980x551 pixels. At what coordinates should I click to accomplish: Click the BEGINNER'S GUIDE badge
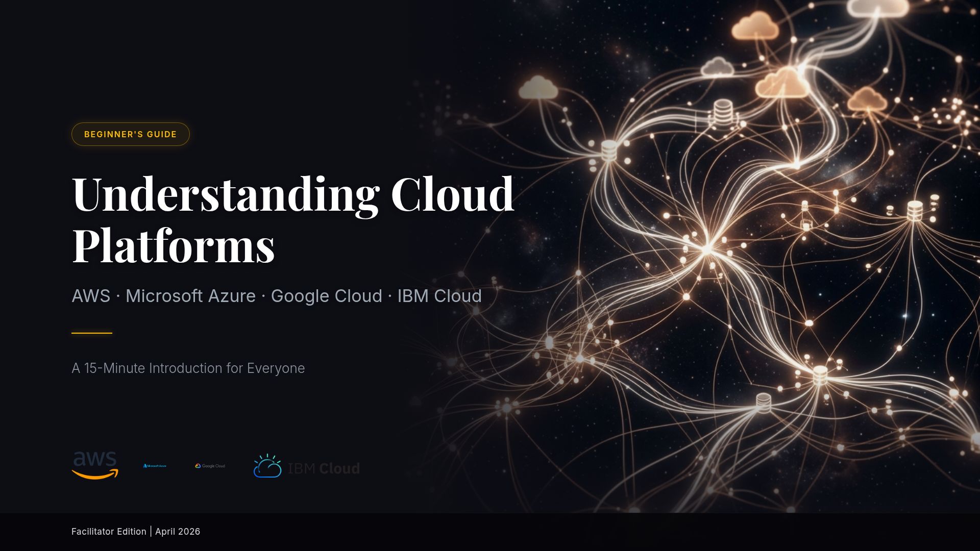click(x=131, y=134)
